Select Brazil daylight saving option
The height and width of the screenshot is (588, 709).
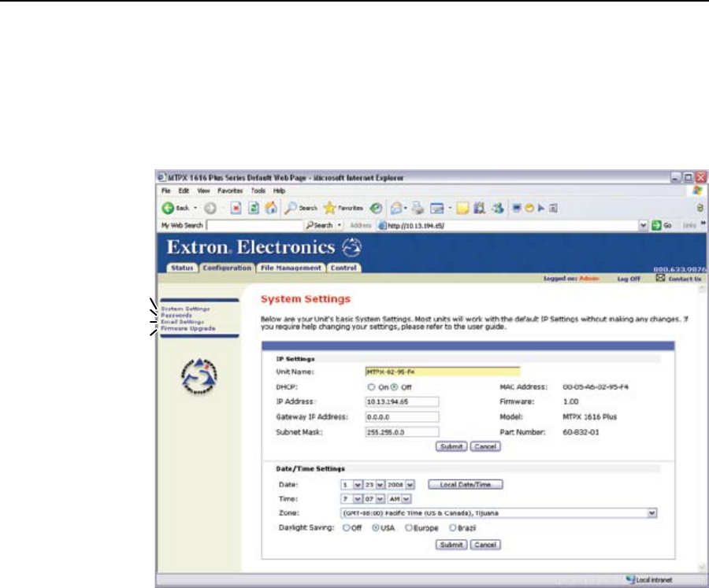pyautogui.click(x=453, y=527)
